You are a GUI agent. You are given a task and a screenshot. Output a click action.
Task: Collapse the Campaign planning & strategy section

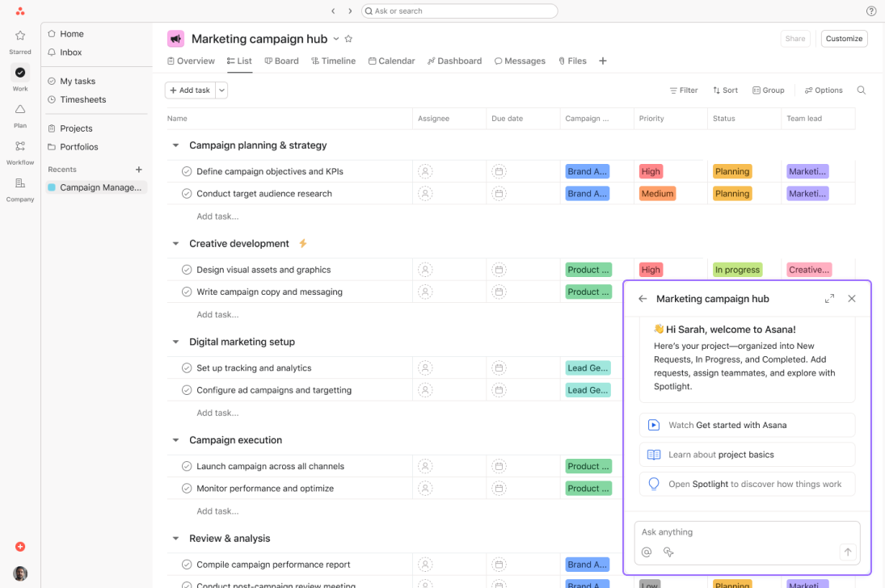tap(175, 145)
